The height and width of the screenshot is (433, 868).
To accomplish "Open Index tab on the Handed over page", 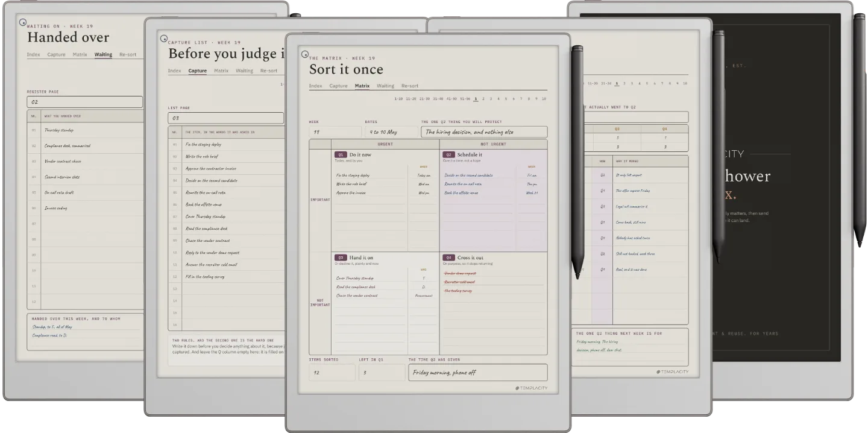I will 33,55.
